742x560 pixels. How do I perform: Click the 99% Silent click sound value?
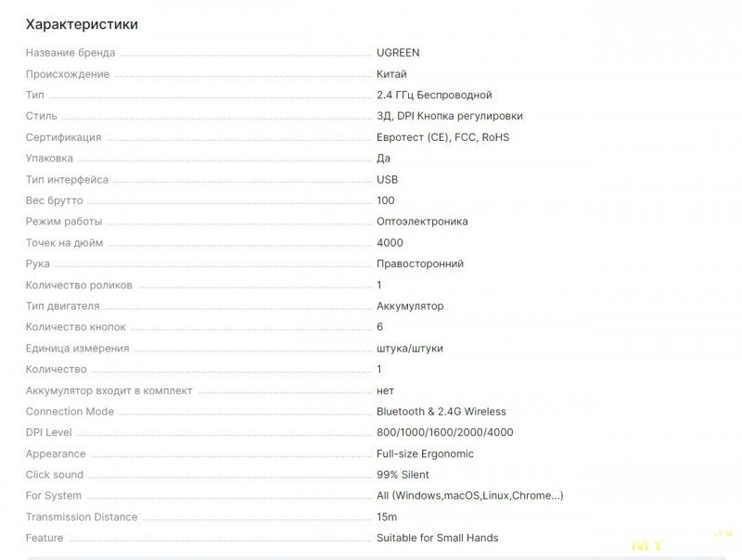[x=403, y=475]
